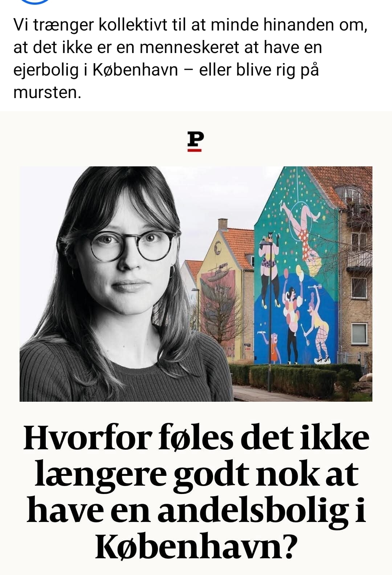Screen dimensions: 392x575
Task: Open the article preview image
Action: (x=196, y=284)
